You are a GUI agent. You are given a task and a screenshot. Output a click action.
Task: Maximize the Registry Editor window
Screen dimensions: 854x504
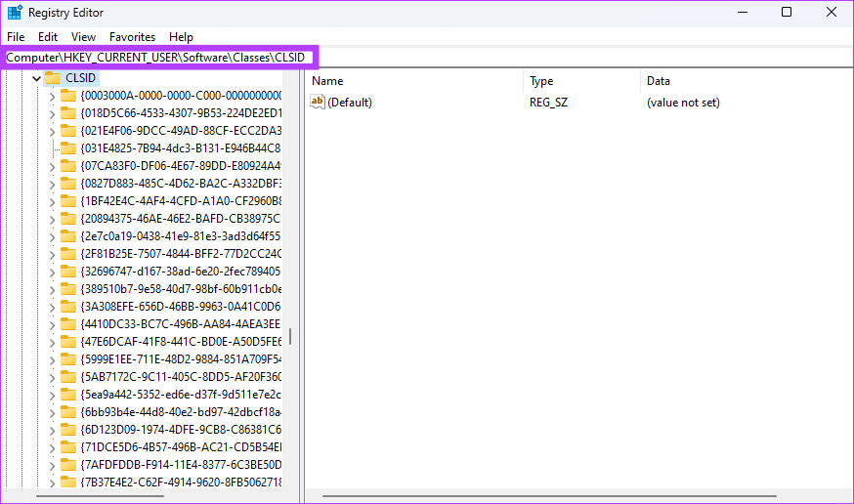click(787, 12)
